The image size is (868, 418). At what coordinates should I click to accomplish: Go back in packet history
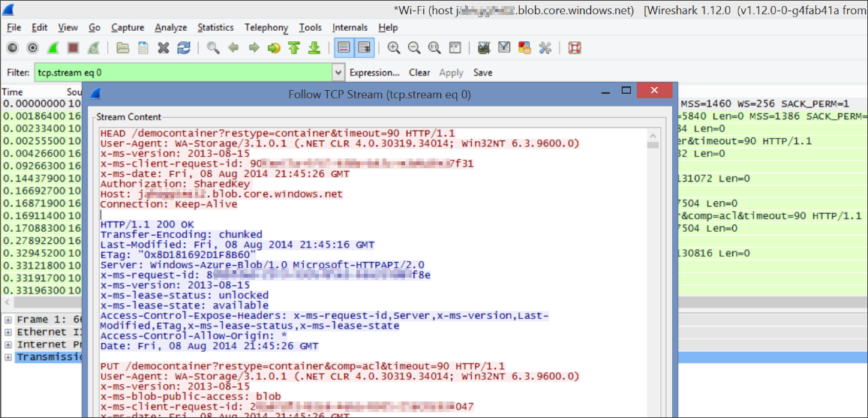[233, 48]
